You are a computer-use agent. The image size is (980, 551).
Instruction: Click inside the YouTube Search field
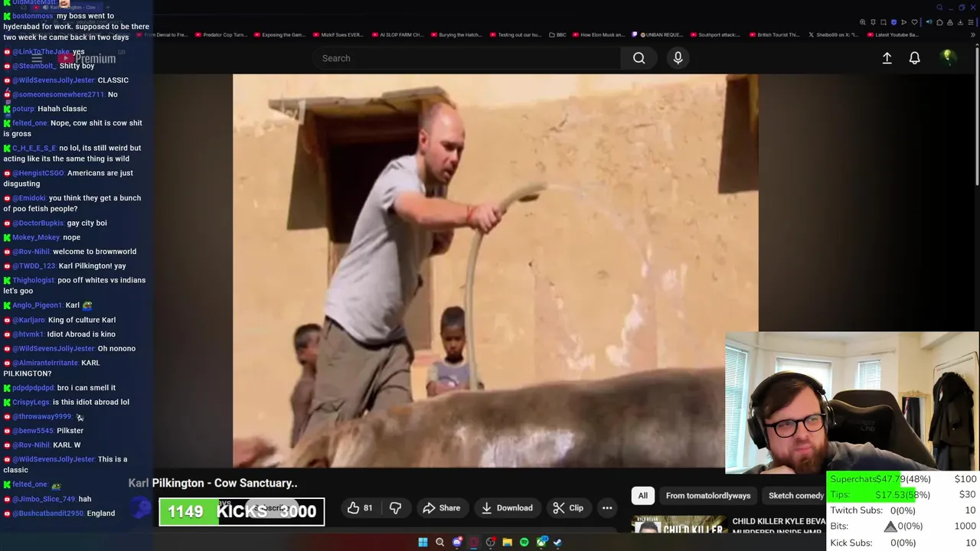point(467,58)
